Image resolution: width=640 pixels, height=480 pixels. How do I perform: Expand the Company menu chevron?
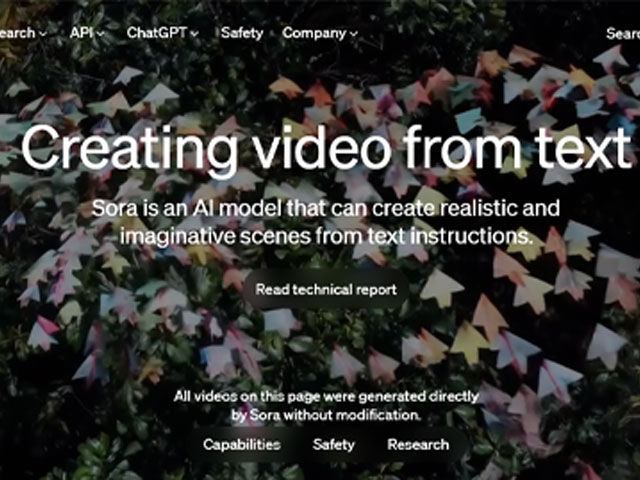(x=353, y=34)
